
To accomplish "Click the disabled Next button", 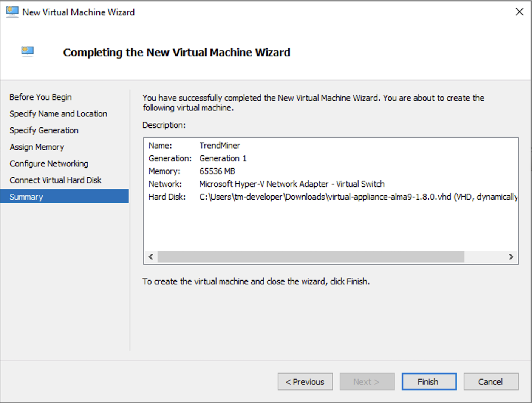I will point(367,381).
